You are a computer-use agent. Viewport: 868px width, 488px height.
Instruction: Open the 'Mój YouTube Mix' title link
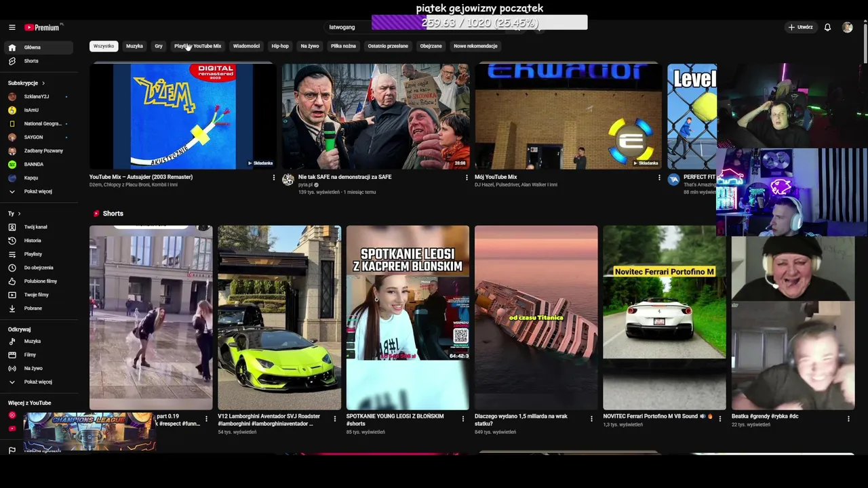click(x=496, y=177)
